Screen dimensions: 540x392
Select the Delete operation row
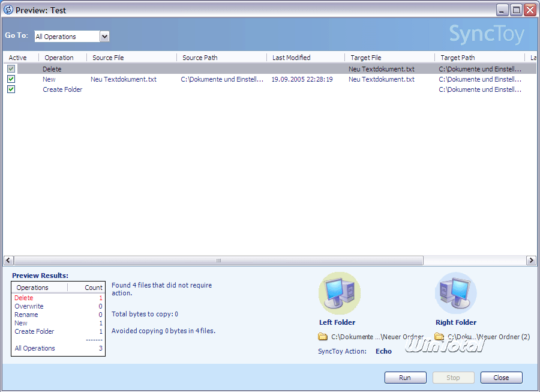pos(270,69)
